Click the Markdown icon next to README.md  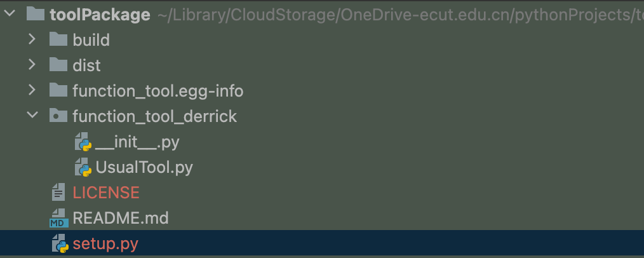click(58, 218)
